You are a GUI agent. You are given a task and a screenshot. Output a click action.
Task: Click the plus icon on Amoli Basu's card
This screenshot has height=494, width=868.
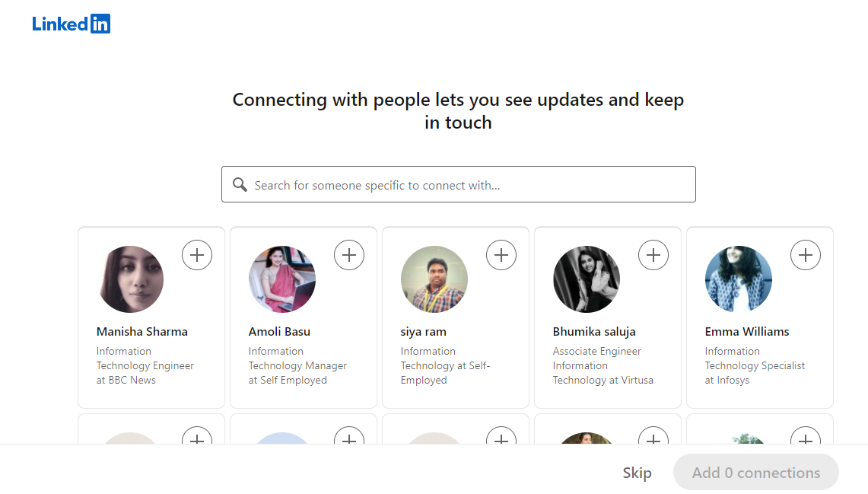(349, 255)
